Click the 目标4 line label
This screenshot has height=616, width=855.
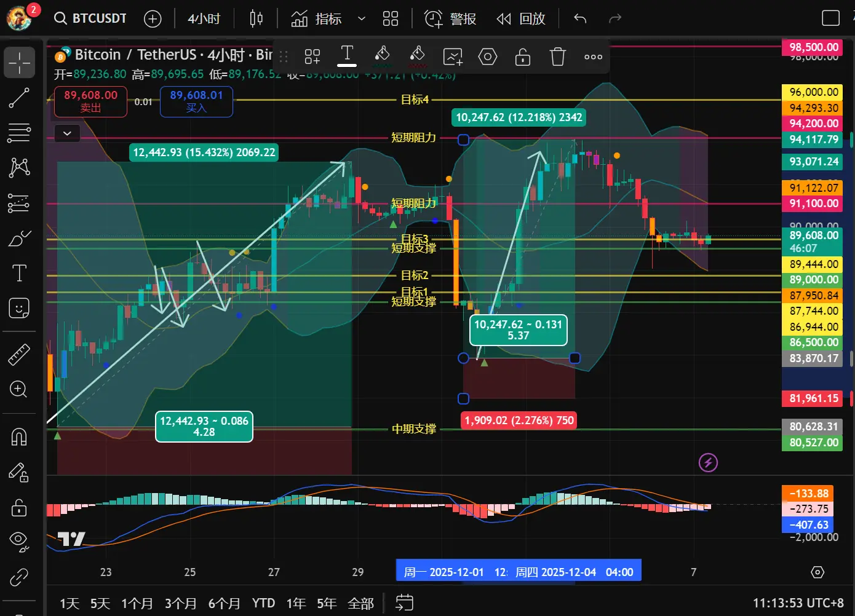click(415, 100)
